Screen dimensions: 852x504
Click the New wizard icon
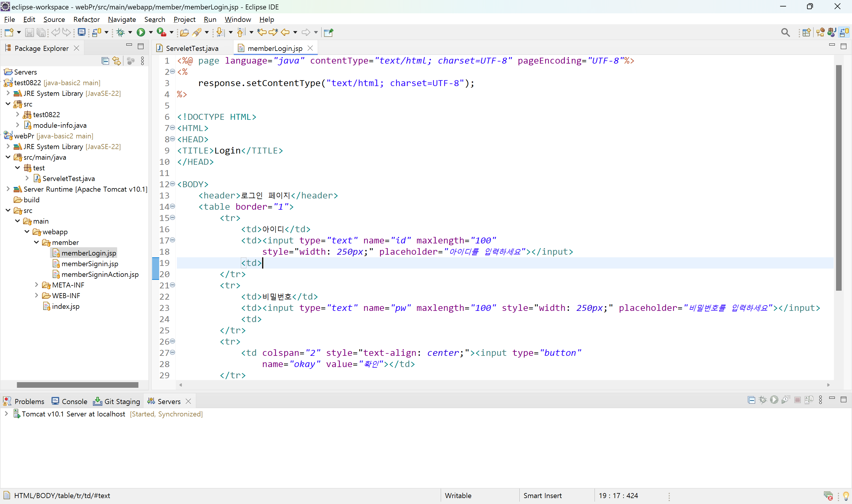pos(9,32)
